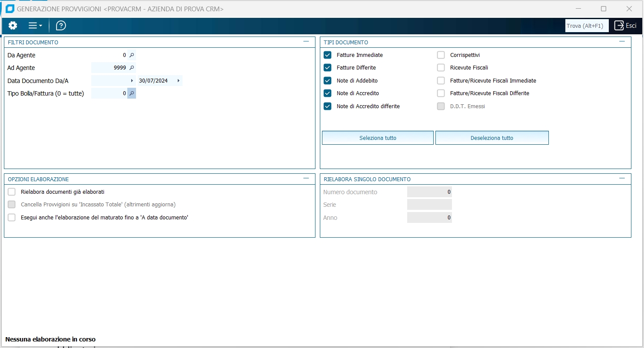Collapse the Tipi Documento panel
Screen dimensions: 644x348
tap(622, 42)
